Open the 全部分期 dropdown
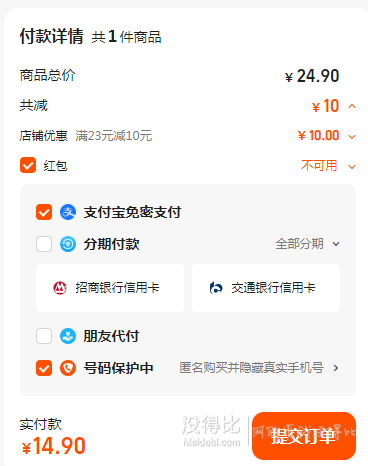 307,244
